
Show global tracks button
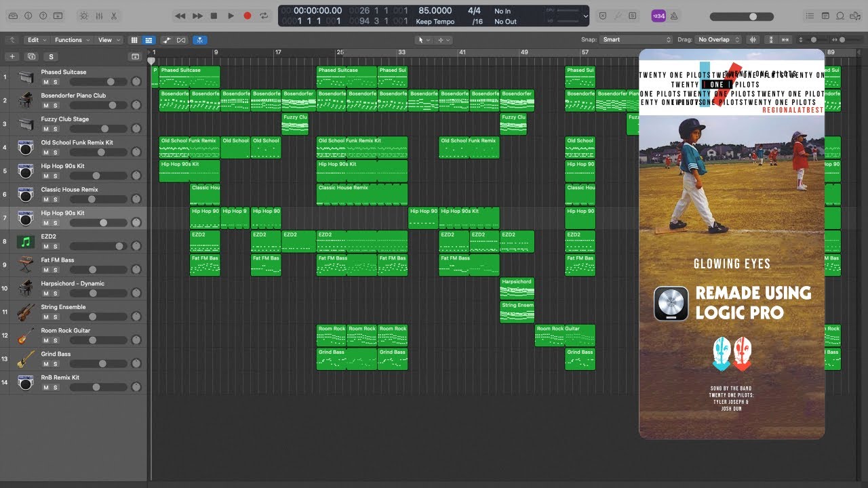tap(136, 57)
